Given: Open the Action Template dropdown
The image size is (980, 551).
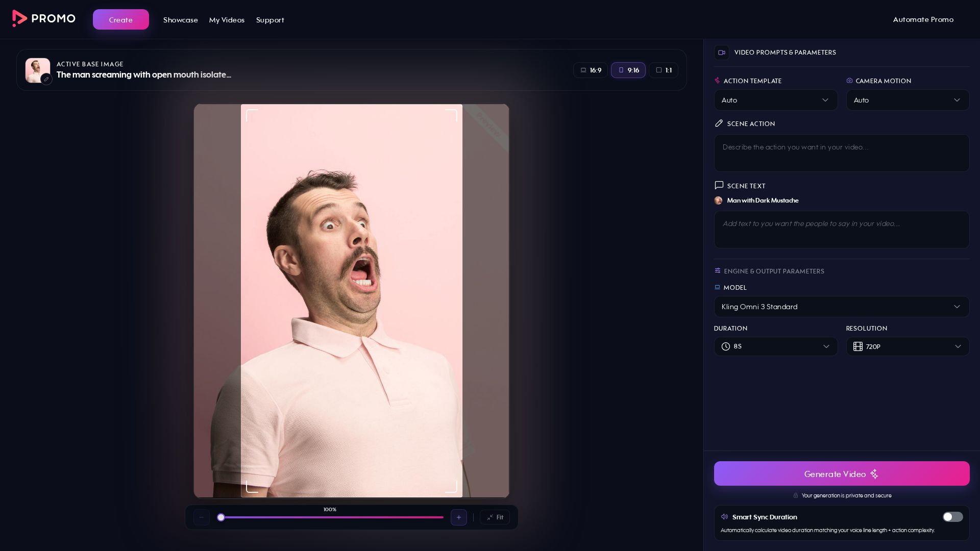Looking at the screenshot, I should coord(776,100).
